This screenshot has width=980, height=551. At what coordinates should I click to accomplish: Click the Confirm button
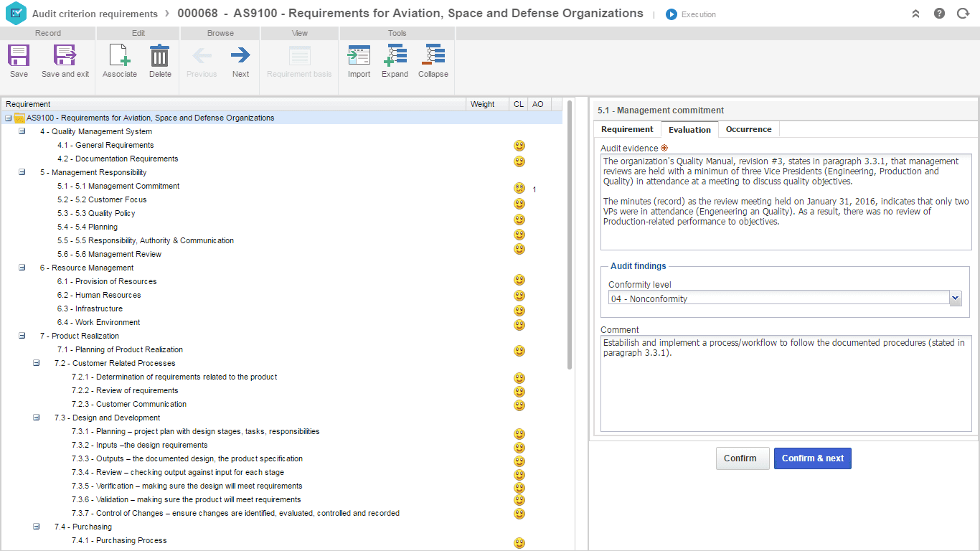743,458
